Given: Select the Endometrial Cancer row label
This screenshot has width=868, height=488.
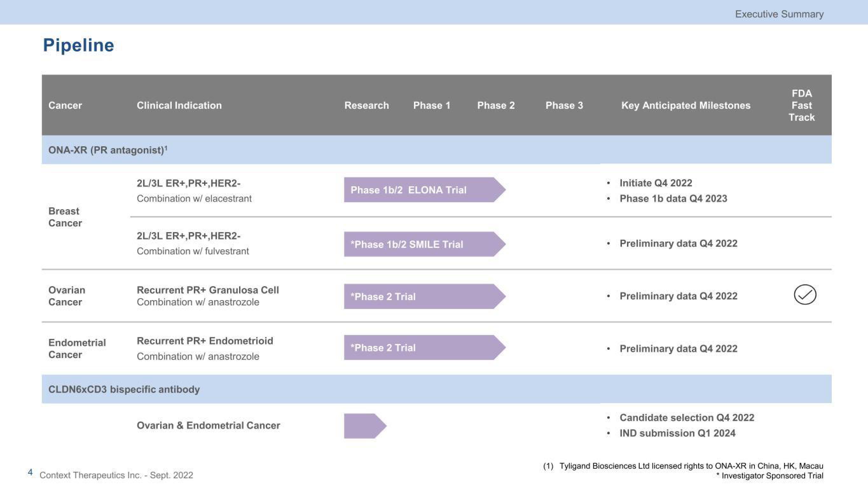Looking at the screenshot, I should click(77, 348).
